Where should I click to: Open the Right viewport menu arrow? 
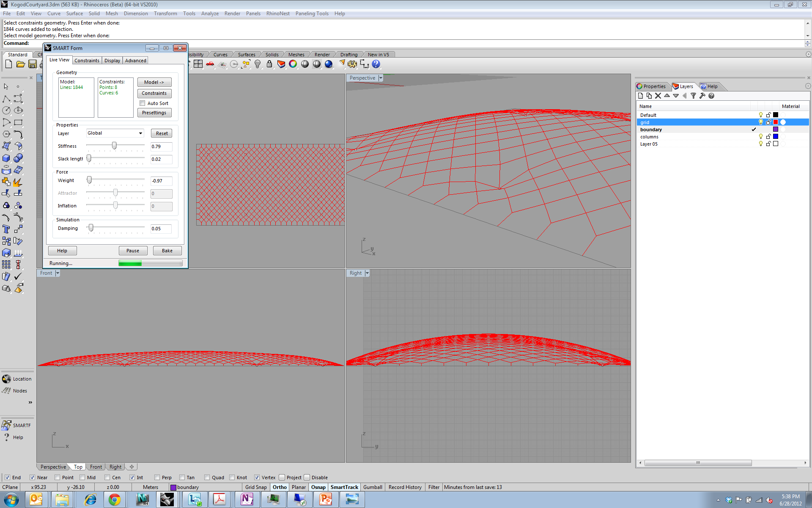[x=367, y=273]
